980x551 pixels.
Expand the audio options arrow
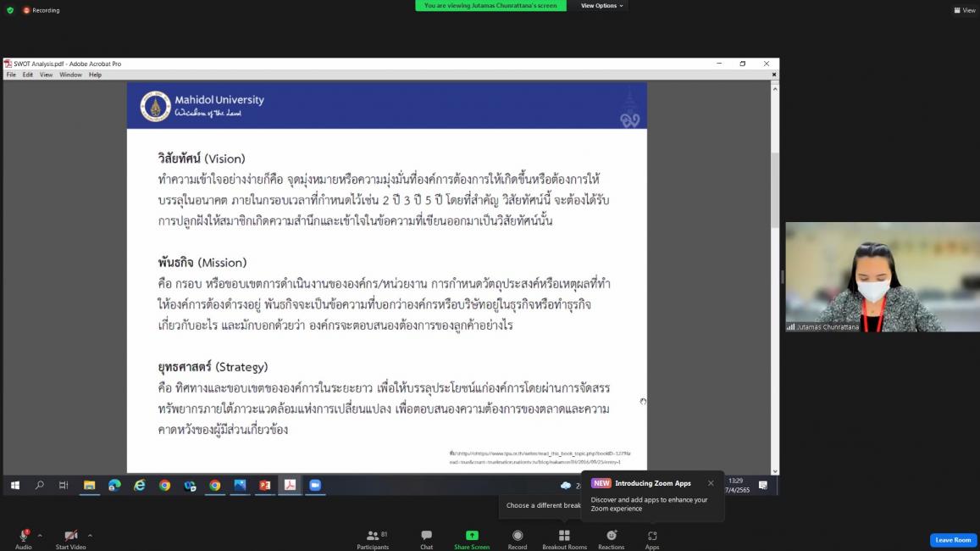40,535
